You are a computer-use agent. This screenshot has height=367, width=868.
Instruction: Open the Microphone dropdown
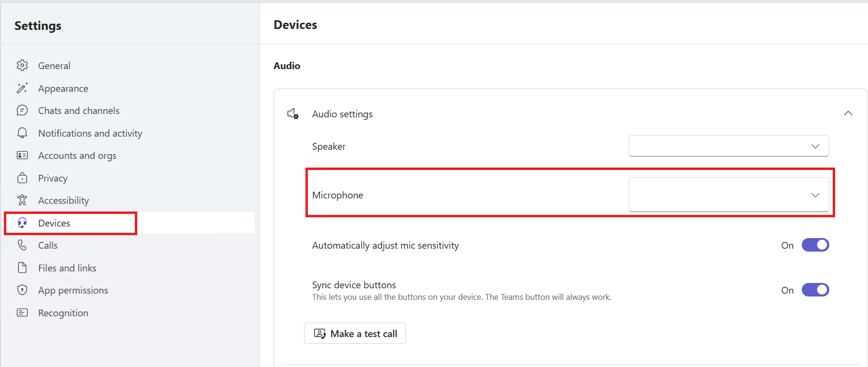click(x=729, y=195)
